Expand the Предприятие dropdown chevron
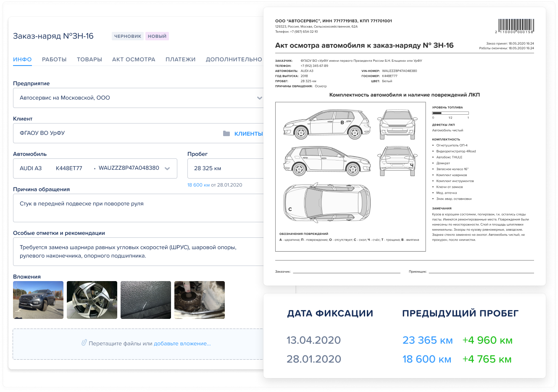The width and height of the screenshot is (558, 392). click(260, 98)
